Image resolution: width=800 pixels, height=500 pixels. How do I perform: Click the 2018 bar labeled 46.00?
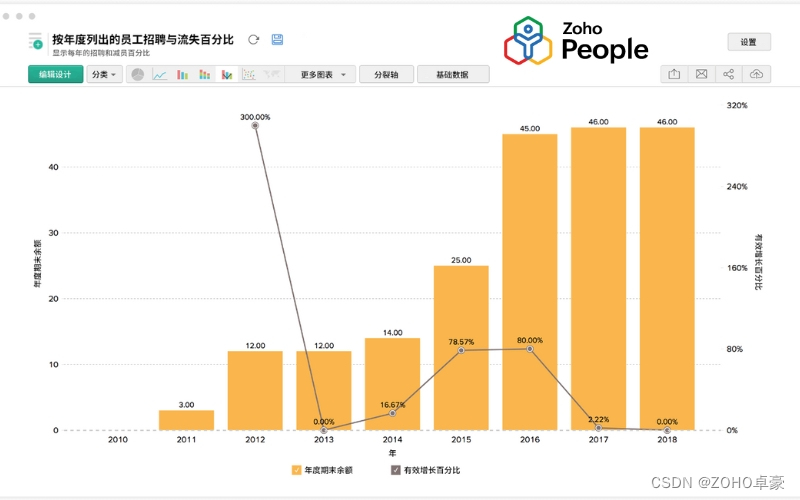pos(667,279)
